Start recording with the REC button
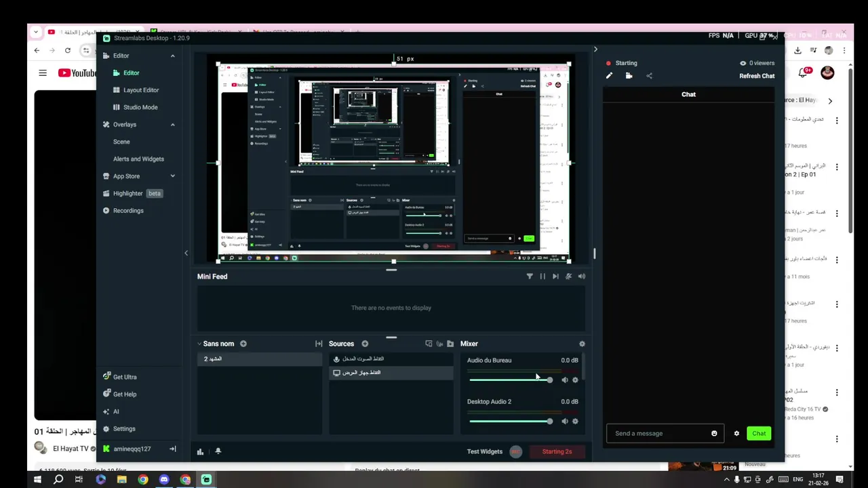 click(516, 451)
